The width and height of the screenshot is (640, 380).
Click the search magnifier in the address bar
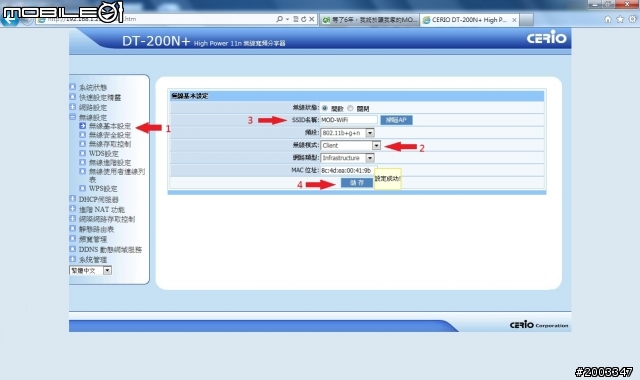point(280,19)
